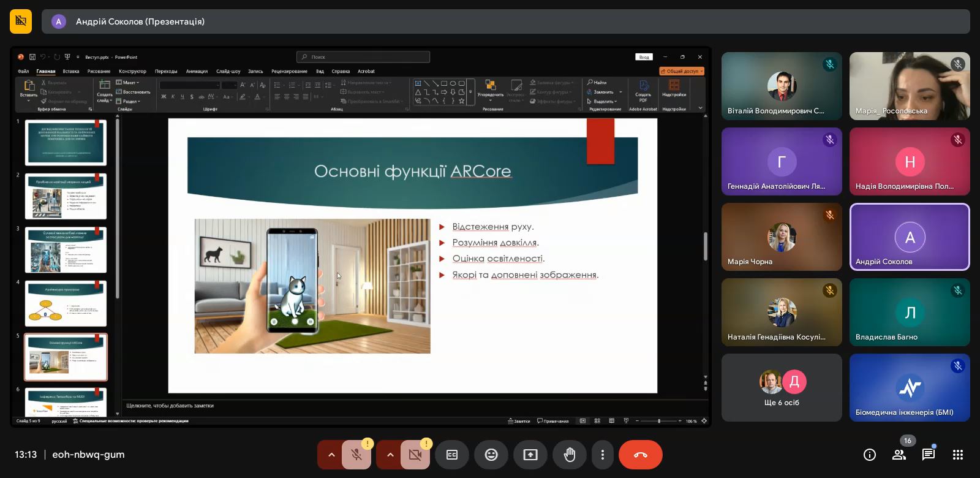980x478 pixels.
Task: Click the Надстройки add-ins icon
Action: click(674, 85)
